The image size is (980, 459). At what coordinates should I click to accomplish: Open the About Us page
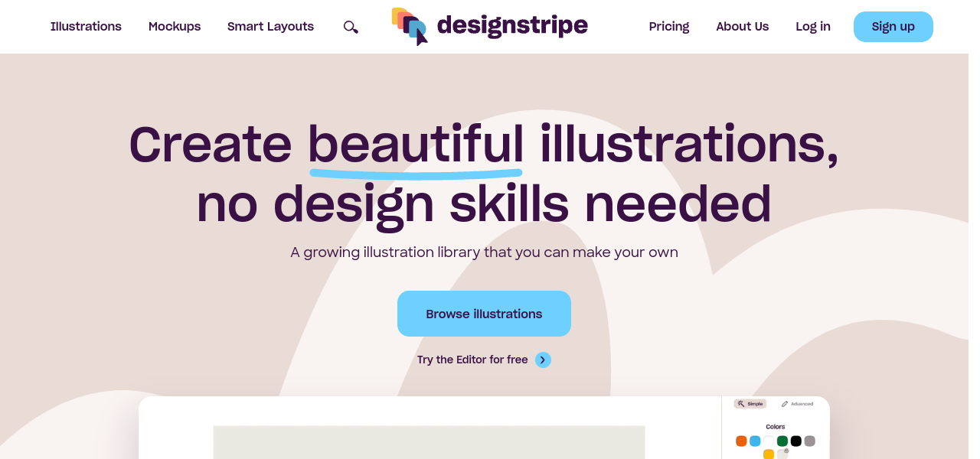click(742, 27)
